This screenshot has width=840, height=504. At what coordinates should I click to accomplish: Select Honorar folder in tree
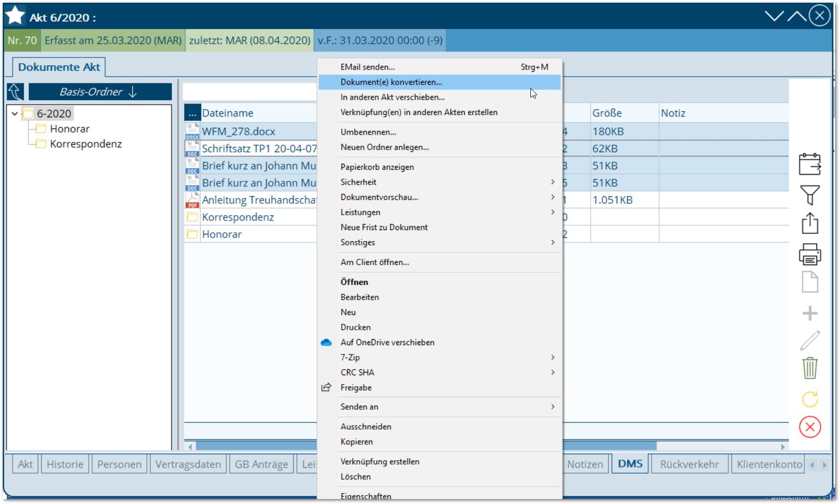[x=70, y=129]
